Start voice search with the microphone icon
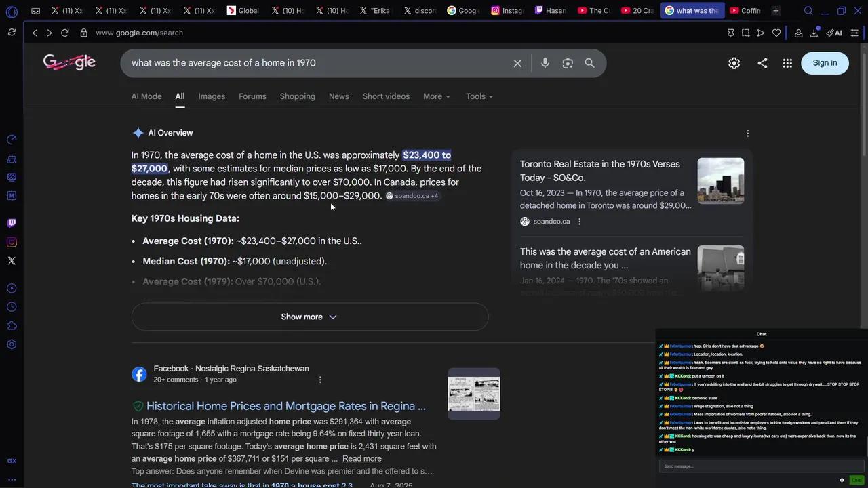This screenshot has width=868, height=488. tap(545, 63)
